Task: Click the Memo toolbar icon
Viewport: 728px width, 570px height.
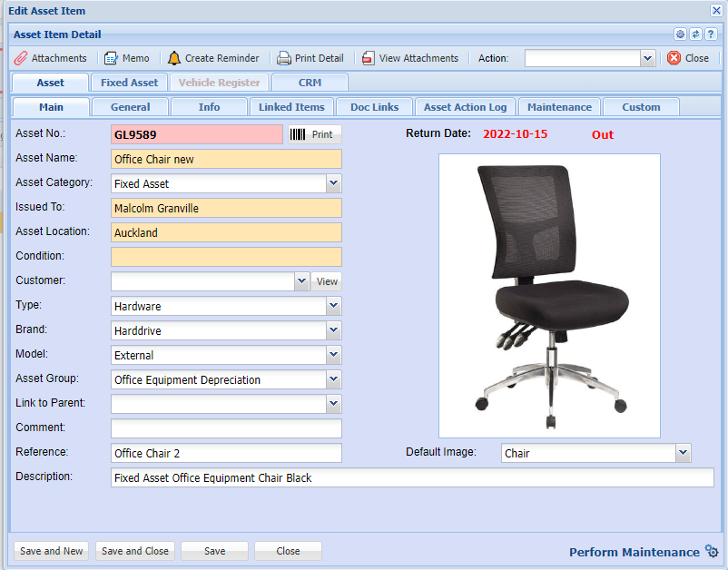Action: [111, 58]
